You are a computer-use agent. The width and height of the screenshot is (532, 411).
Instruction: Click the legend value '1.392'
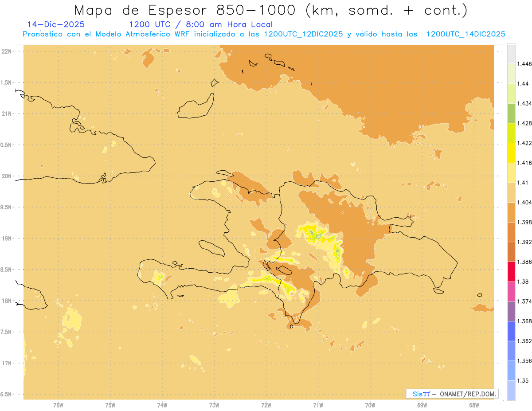pos(524,242)
